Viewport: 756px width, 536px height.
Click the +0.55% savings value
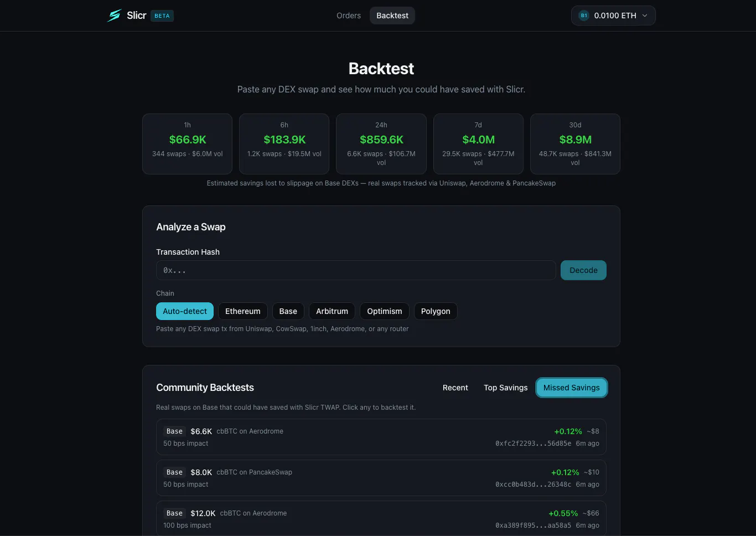point(563,513)
